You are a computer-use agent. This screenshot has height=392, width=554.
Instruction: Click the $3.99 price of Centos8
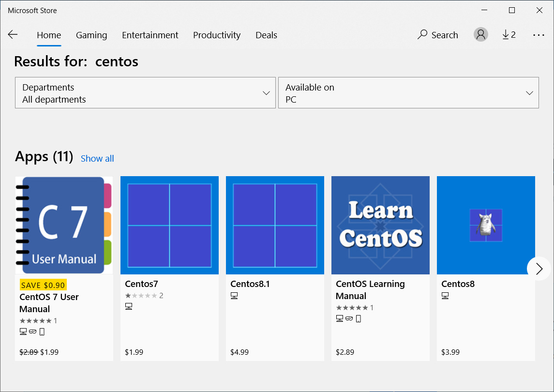(x=450, y=352)
